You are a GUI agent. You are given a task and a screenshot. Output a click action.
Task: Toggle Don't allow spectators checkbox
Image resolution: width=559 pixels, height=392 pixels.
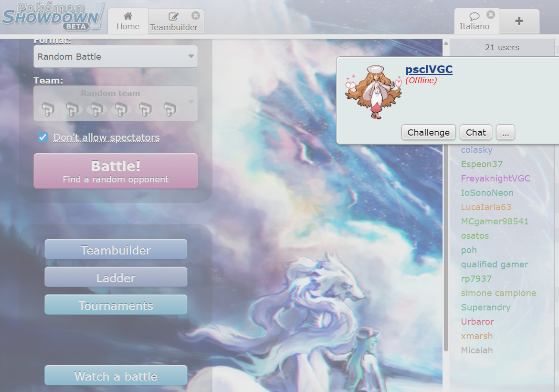[43, 138]
